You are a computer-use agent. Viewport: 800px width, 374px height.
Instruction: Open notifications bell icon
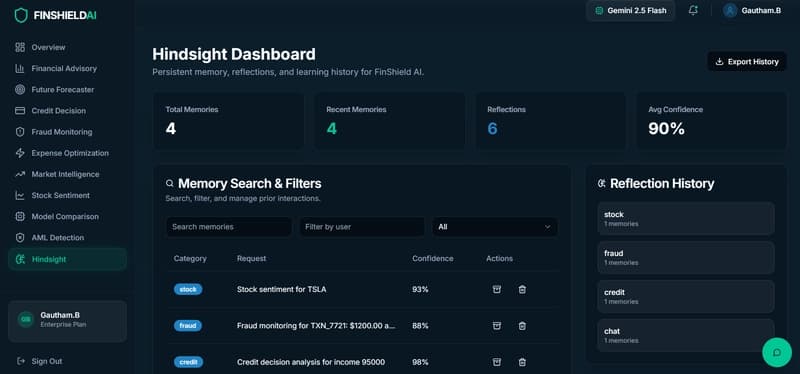(x=693, y=10)
